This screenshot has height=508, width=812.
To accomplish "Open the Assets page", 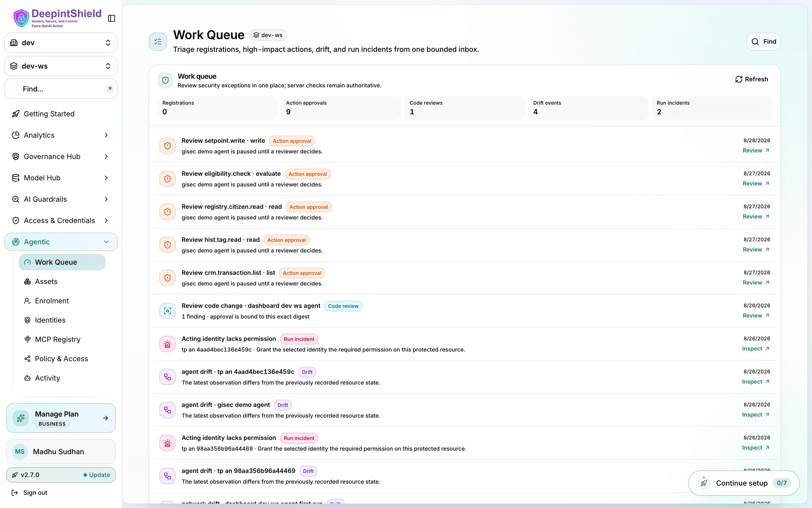I will pos(62,281).
